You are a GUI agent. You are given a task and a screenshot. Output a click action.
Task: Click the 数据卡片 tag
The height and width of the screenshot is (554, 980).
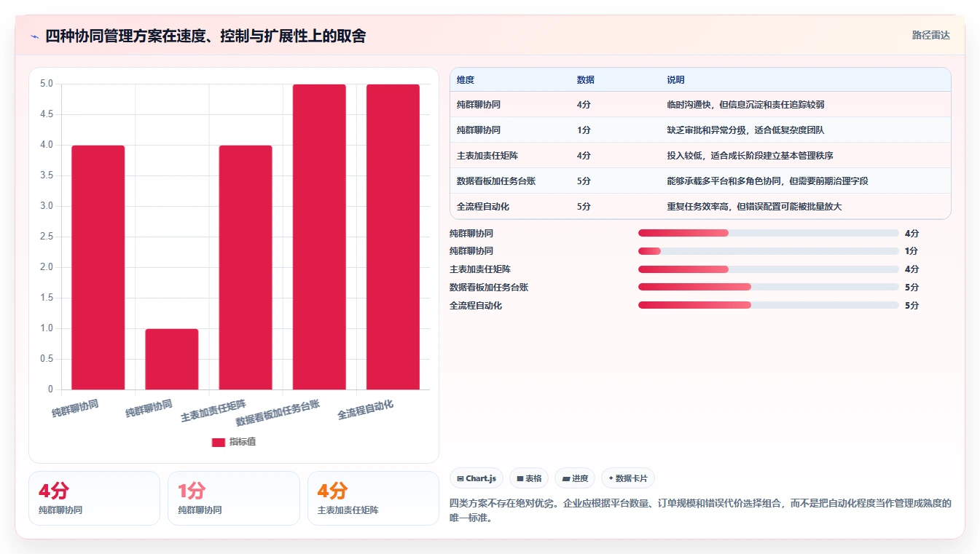pos(627,478)
